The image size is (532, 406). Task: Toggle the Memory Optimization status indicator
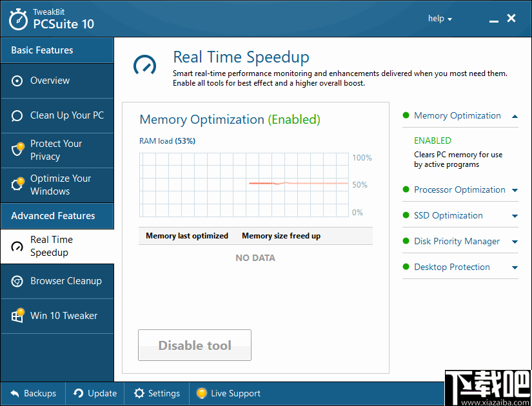tap(406, 115)
